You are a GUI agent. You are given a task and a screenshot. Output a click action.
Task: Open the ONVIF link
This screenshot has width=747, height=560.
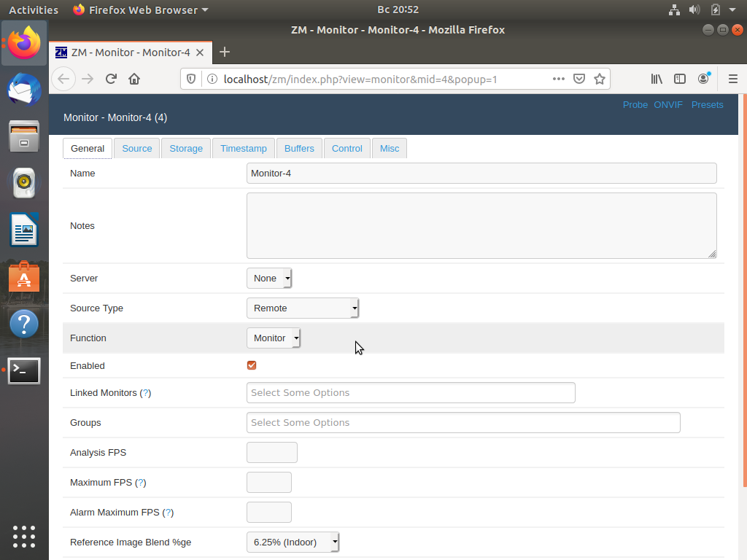[x=668, y=105]
